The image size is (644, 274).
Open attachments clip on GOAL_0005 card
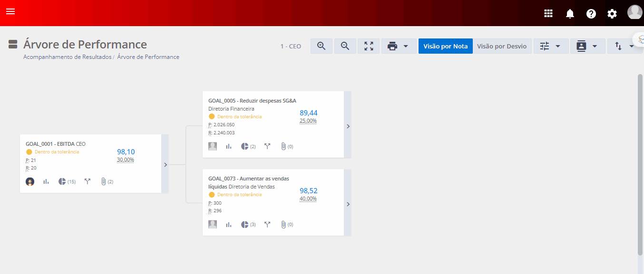click(283, 146)
